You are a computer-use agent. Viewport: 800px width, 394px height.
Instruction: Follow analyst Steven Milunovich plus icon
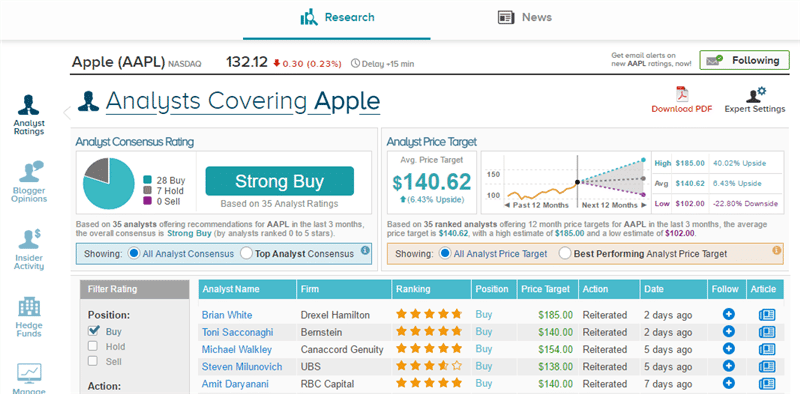tap(729, 366)
